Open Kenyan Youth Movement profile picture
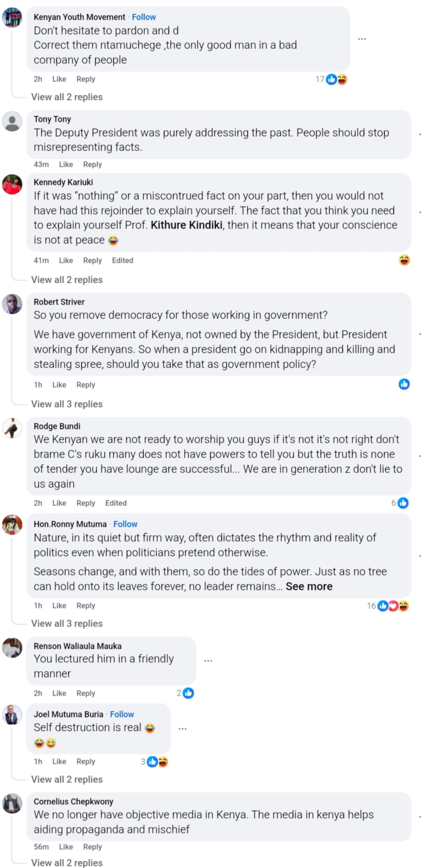Viewport: 421px width, 868px height. 12,18
